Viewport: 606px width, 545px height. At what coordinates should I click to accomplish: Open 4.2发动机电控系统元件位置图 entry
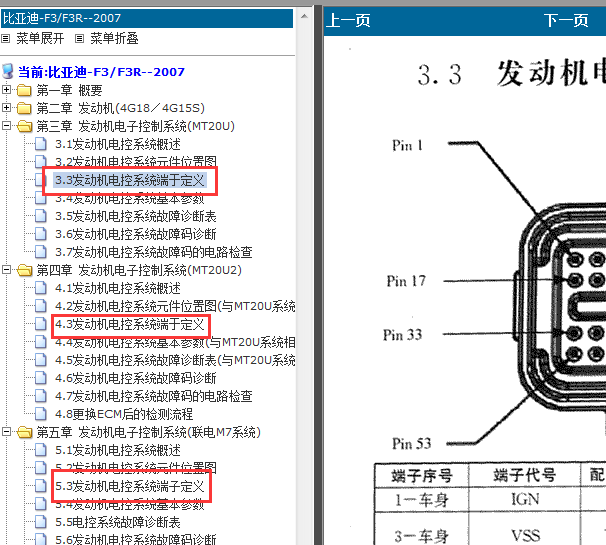(175, 306)
